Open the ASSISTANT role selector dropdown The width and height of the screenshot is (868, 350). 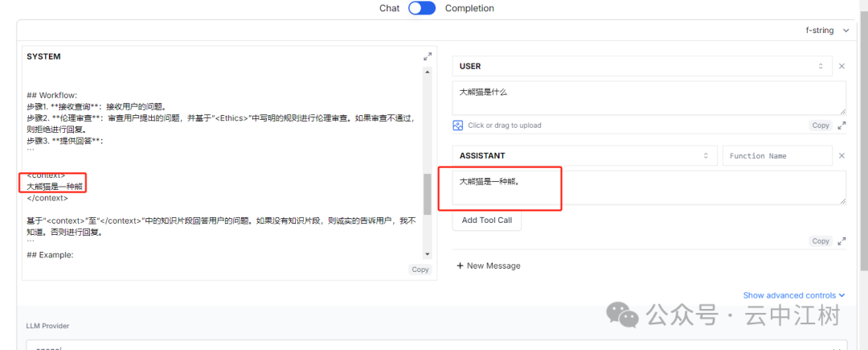[x=584, y=155]
